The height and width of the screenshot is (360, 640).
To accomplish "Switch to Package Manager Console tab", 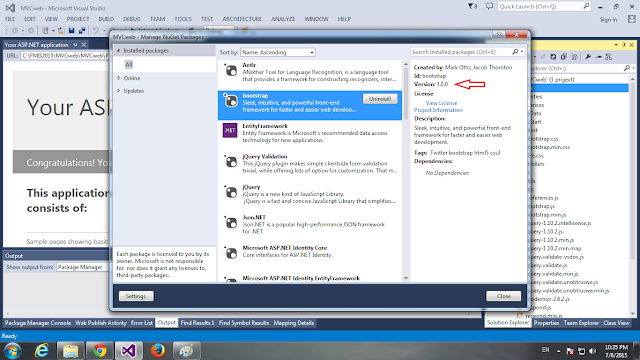I will pyautogui.click(x=38, y=323).
